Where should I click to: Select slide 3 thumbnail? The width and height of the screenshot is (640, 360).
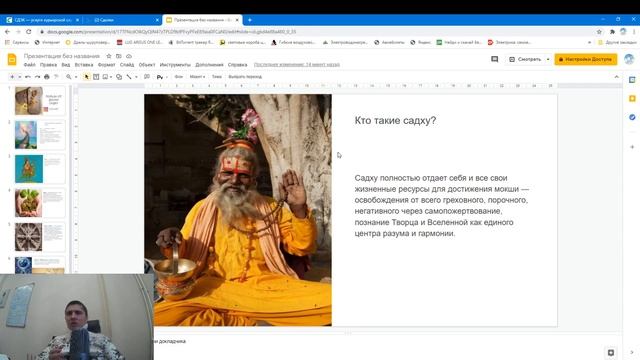point(40,169)
